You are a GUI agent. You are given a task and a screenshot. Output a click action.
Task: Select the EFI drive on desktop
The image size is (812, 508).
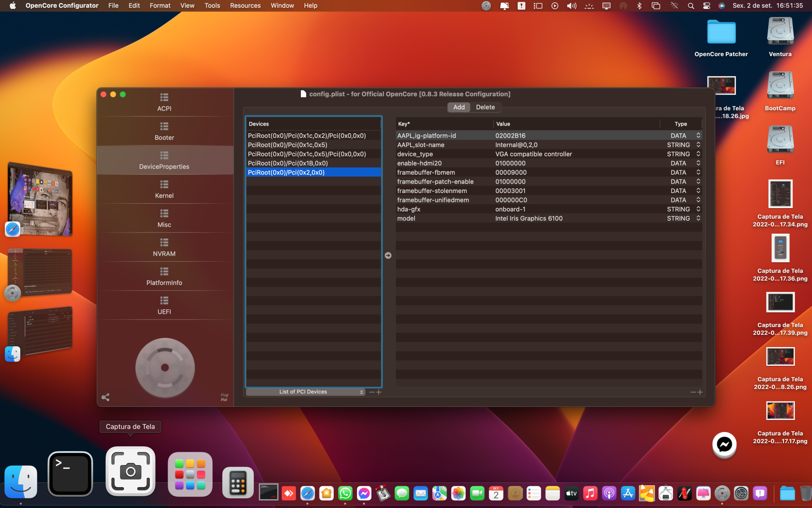[780, 145]
